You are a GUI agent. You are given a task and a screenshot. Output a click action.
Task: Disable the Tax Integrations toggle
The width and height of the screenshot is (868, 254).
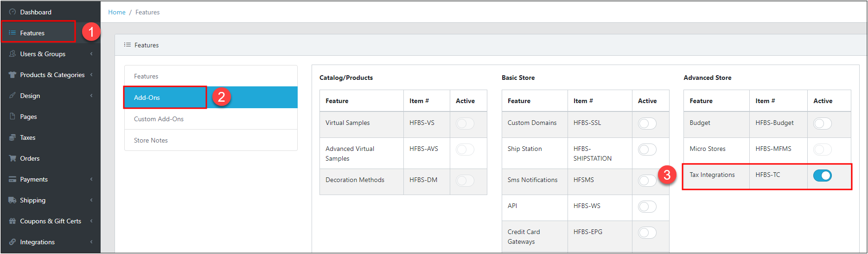click(823, 176)
